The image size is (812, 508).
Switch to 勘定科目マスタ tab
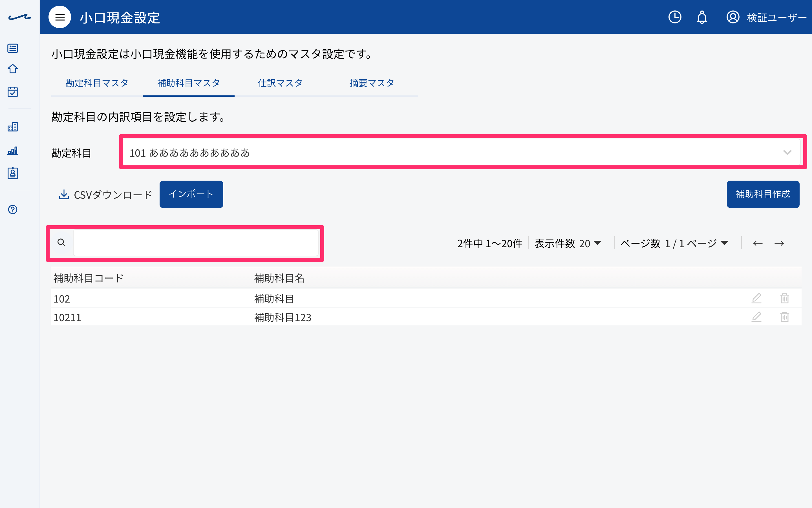pyautogui.click(x=97, y=83)
